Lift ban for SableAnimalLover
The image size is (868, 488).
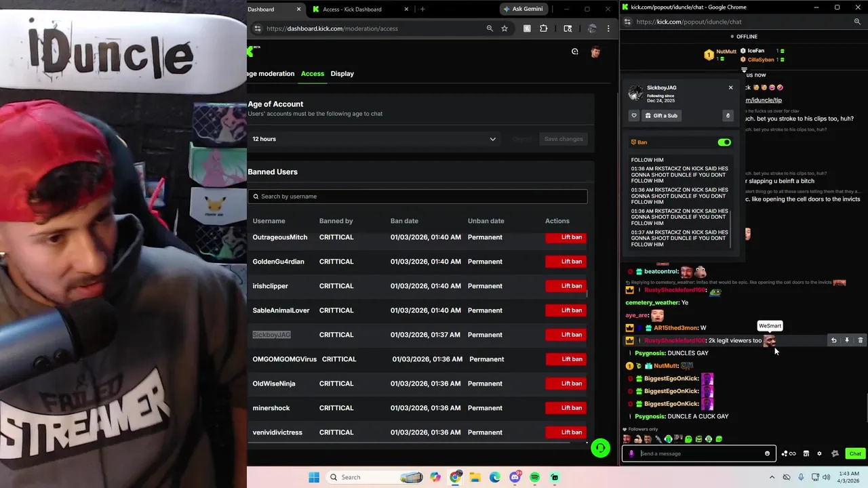(566, 310)
